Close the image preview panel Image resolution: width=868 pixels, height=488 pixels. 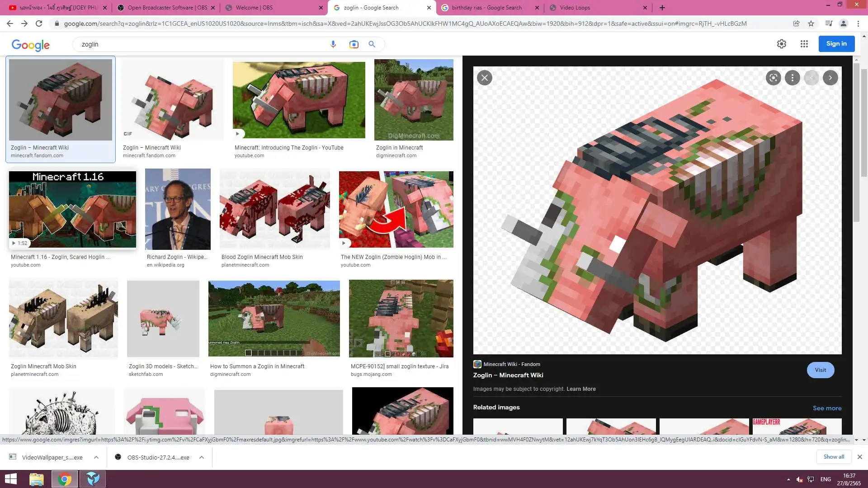pos(485,78)
